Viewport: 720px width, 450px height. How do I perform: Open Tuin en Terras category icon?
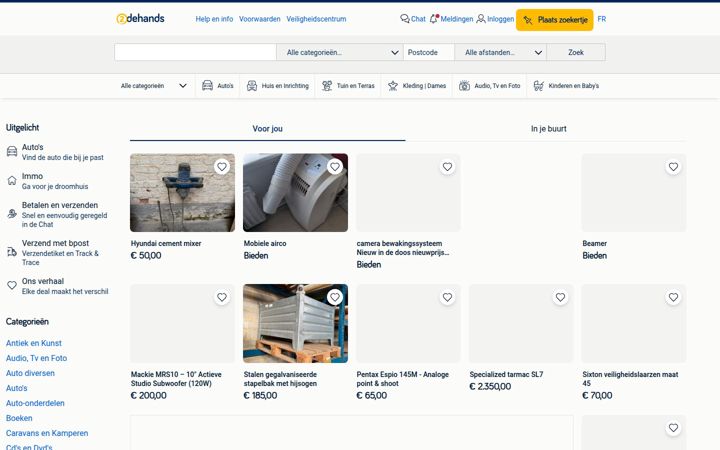(x=327, y=85)
